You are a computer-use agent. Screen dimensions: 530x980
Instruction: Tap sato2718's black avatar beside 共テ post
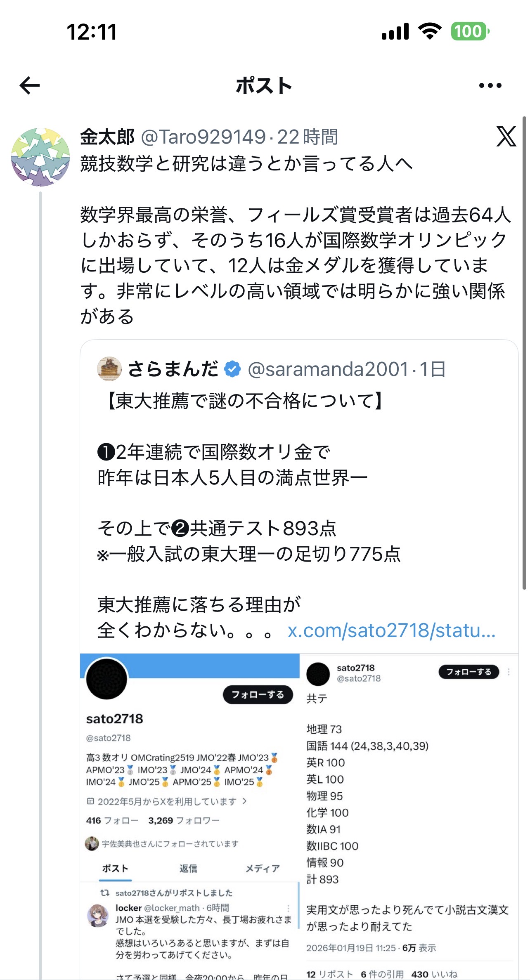(318, 674)
